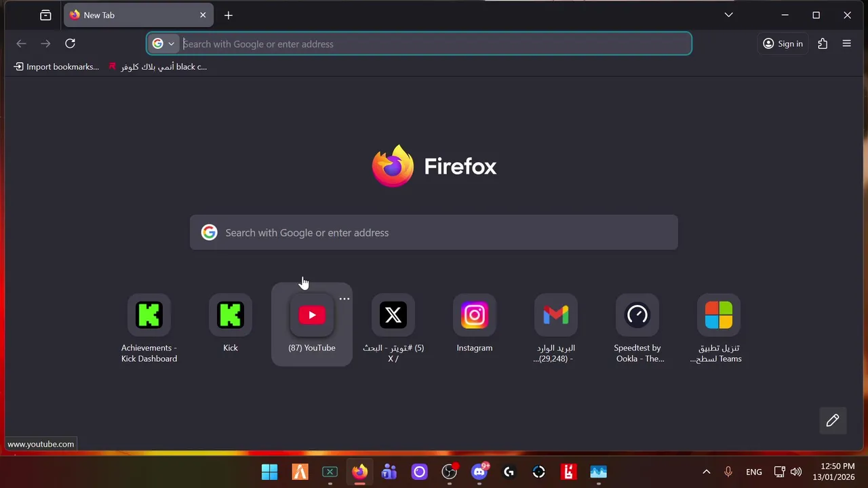Image resolution: width=868 pixels, height=488 pixels.
Task: Open the blue target app in taskbar
Action: (539, 472)
